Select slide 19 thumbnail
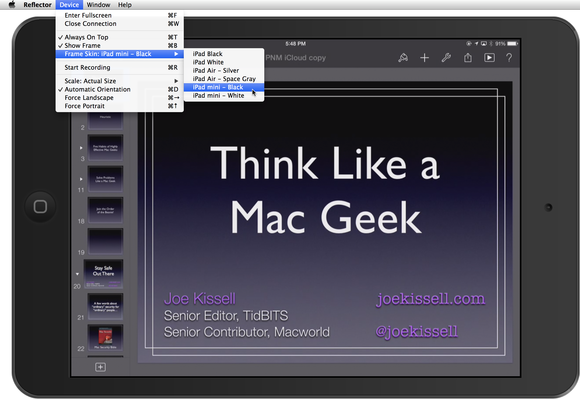 pyautogui.click(x=105, y=241)
